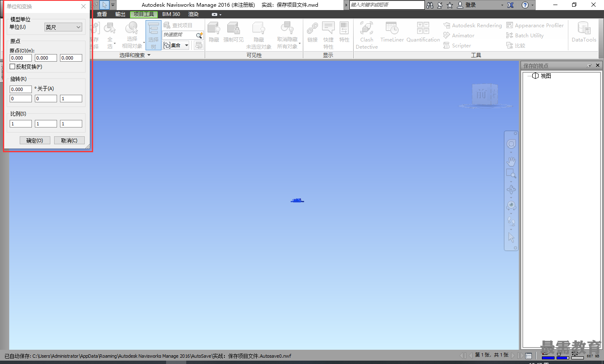Select the Steering Wheel navigation tool
Screen dimensions: 604x364
[511, 144]
